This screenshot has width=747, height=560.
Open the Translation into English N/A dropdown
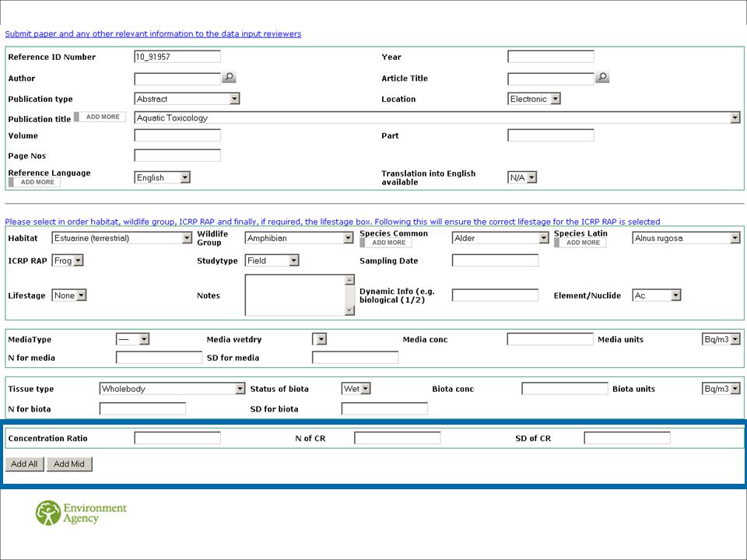tap(522, 177)
